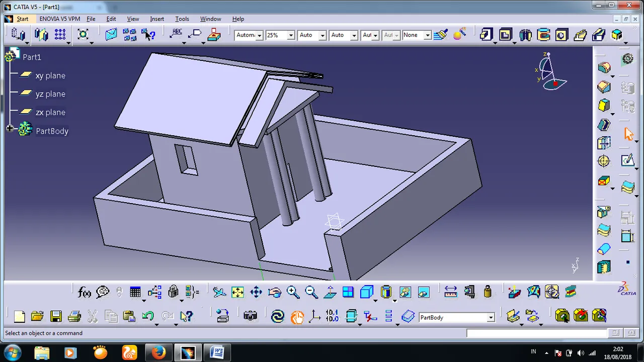
Task: Toggle Multi-View Customization icon
Action: point(348,292)
